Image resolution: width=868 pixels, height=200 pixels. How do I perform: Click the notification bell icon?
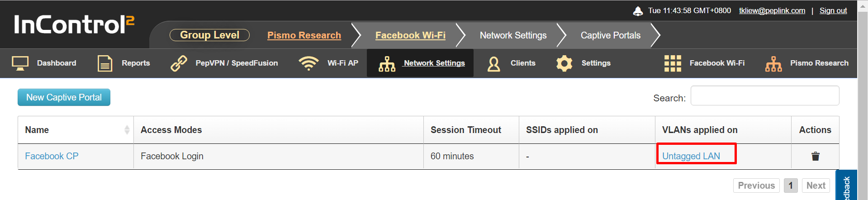pyautogui.click(x=638, y=11)
